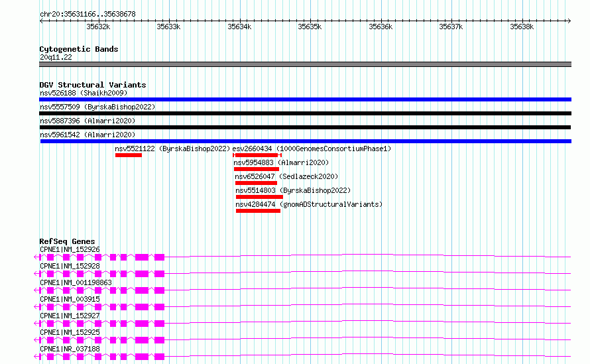Open nsv5521122 (ByrskaBishop2022) variant label
This screenshot has width=590, height=364.
pos(172,149)
